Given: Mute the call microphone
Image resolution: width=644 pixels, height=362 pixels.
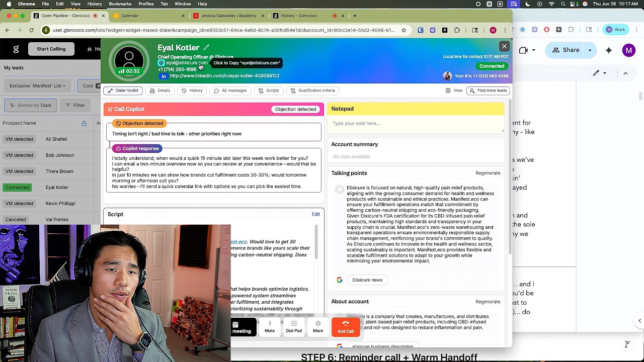Looking at the screenshot, I should click(x=270, y=326).
